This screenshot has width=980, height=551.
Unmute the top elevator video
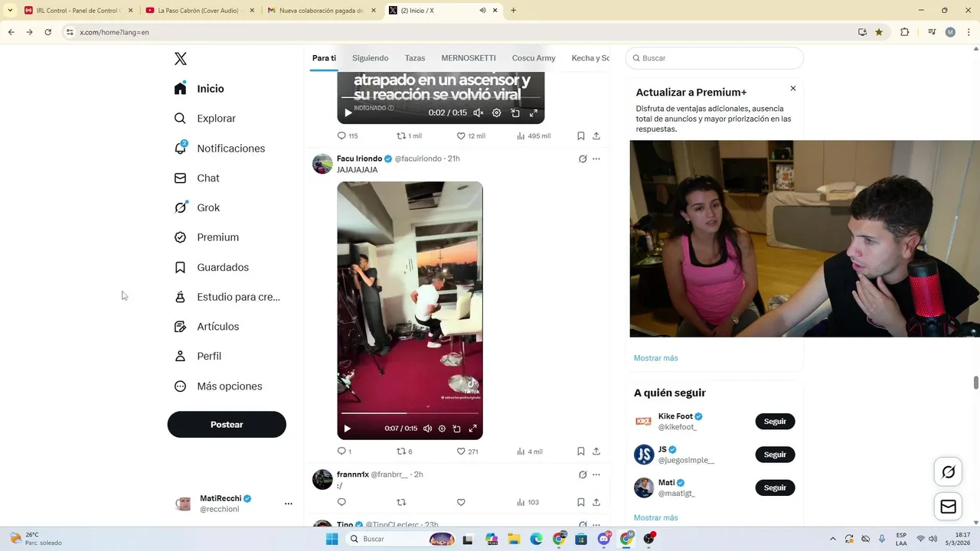point(479,112)
